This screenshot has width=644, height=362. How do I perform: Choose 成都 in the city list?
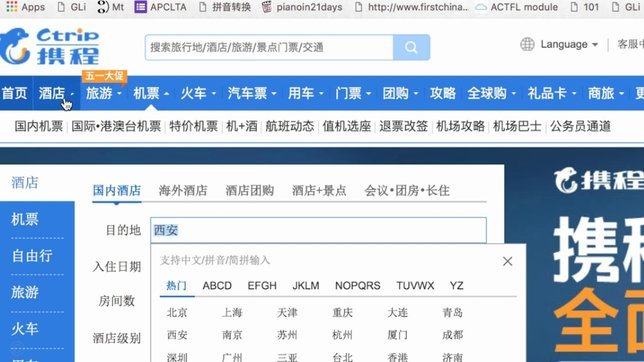(453, 335)
